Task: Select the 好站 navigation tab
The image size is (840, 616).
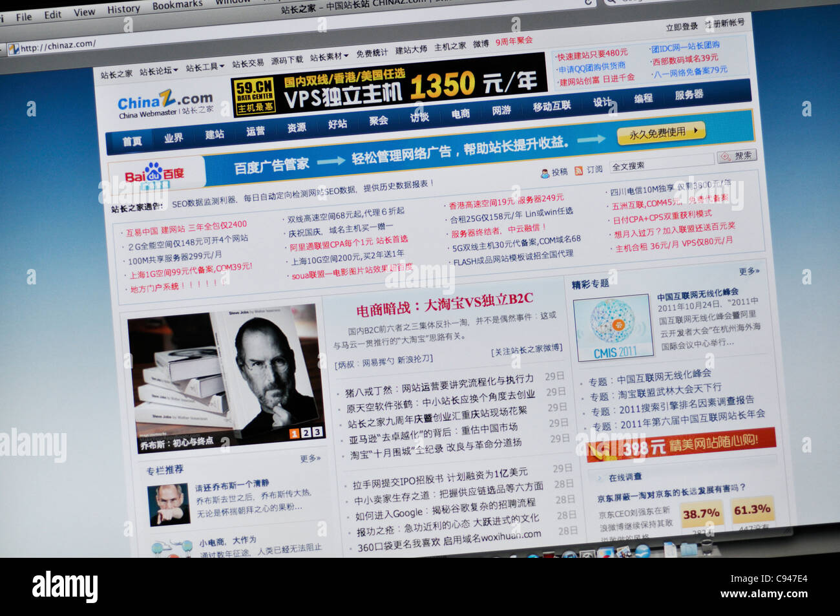Action: tap(337, 123)
